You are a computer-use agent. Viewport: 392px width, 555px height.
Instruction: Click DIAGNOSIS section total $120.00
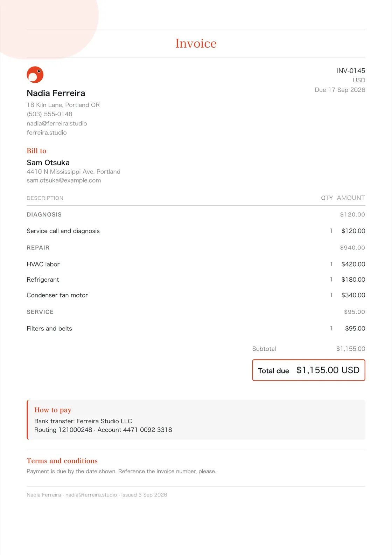click(x=352, y=214)
